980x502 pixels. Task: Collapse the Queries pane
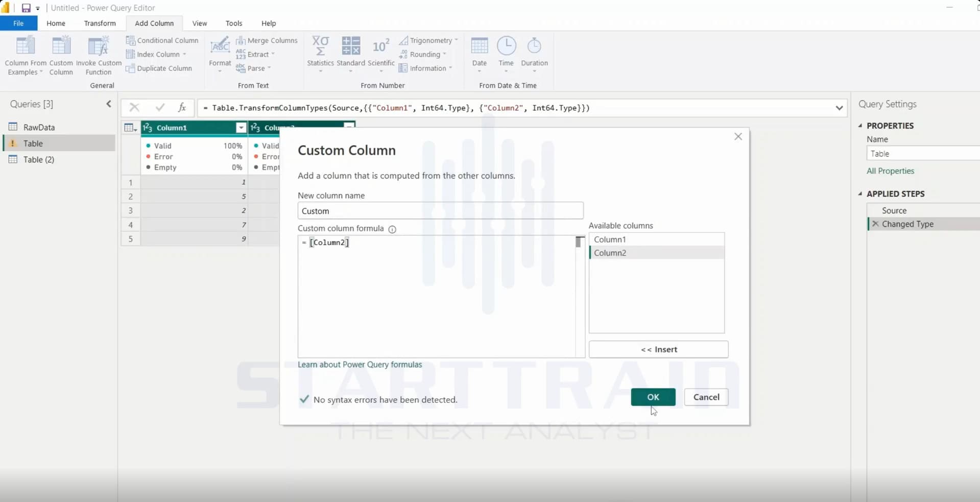pyautogui.click(x=109, y=104)
